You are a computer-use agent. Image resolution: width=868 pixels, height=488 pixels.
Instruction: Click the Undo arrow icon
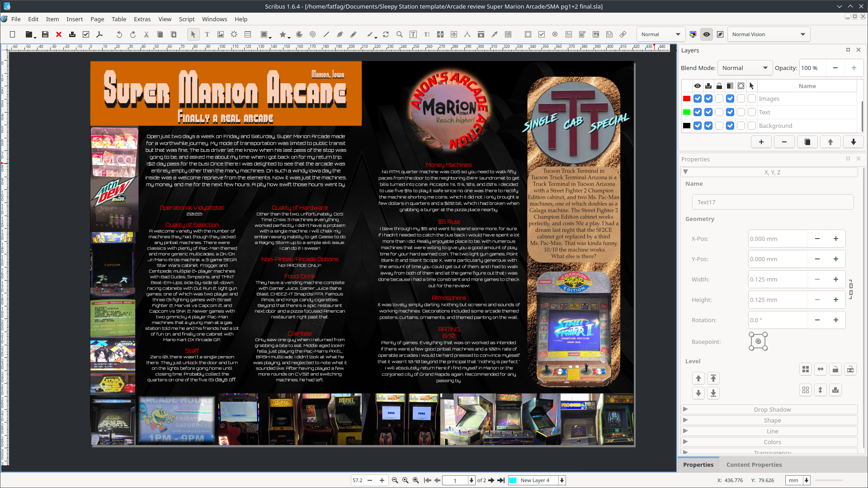tap(119, 34)
